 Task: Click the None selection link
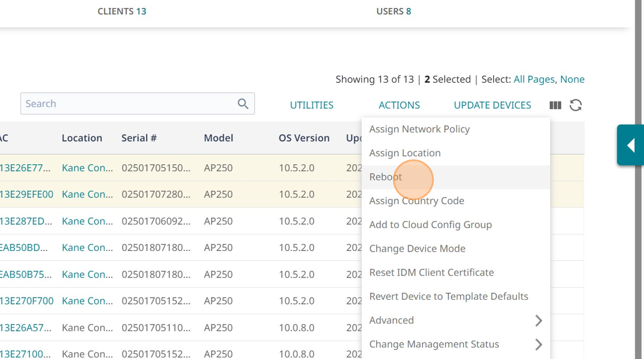[572, 80]
